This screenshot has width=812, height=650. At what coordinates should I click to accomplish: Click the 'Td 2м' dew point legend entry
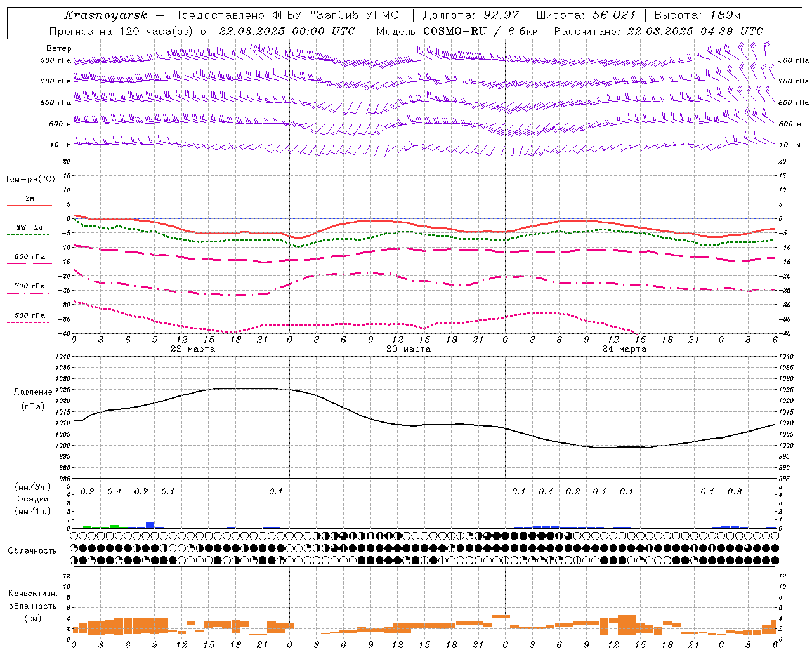point(29,227)
